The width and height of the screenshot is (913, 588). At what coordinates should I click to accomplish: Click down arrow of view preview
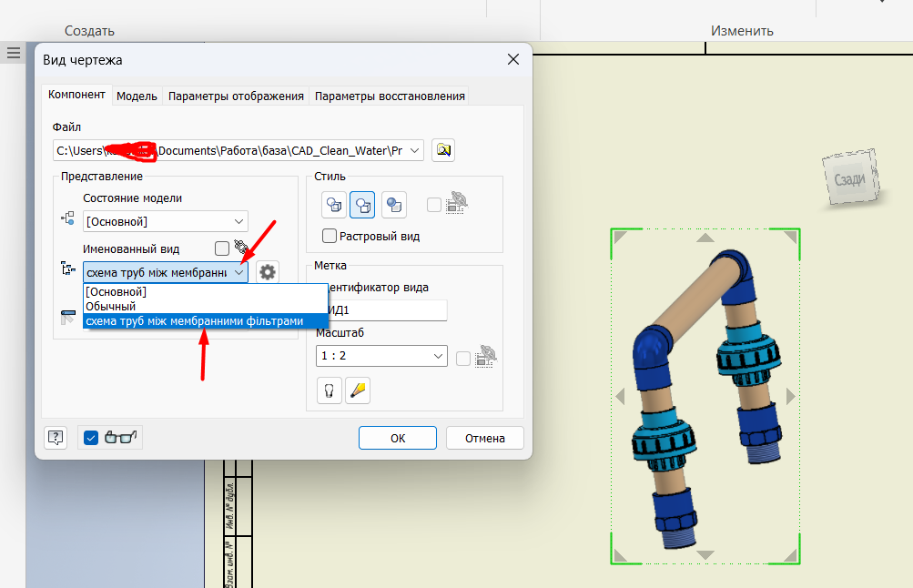705,555
